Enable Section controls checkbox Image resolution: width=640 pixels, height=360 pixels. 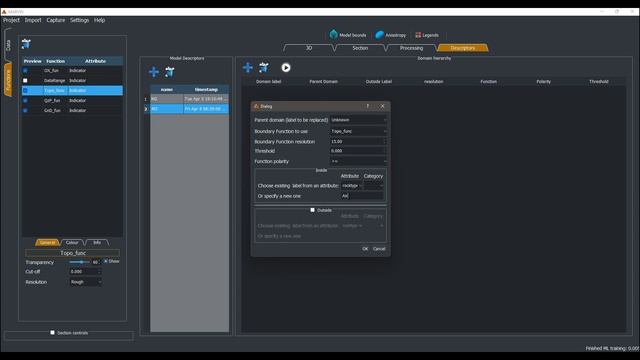(52, 333)
